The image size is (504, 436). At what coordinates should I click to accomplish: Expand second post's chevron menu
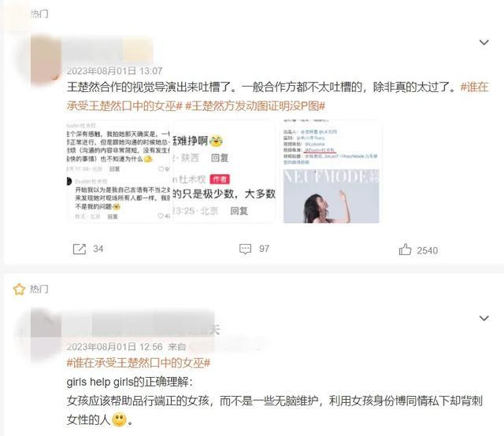tap(484, 318)
